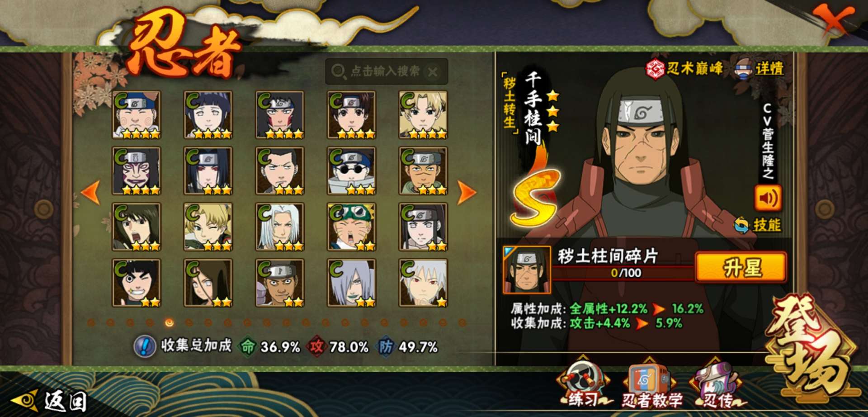
Task: Play the character voice speaker icon
Action: tap(768, 198)
